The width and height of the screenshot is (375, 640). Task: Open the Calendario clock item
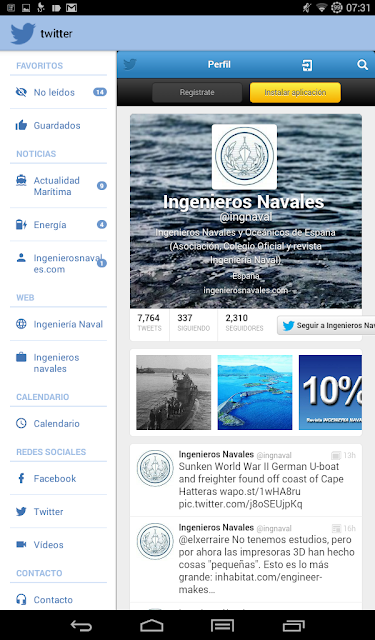pos(58,423)
